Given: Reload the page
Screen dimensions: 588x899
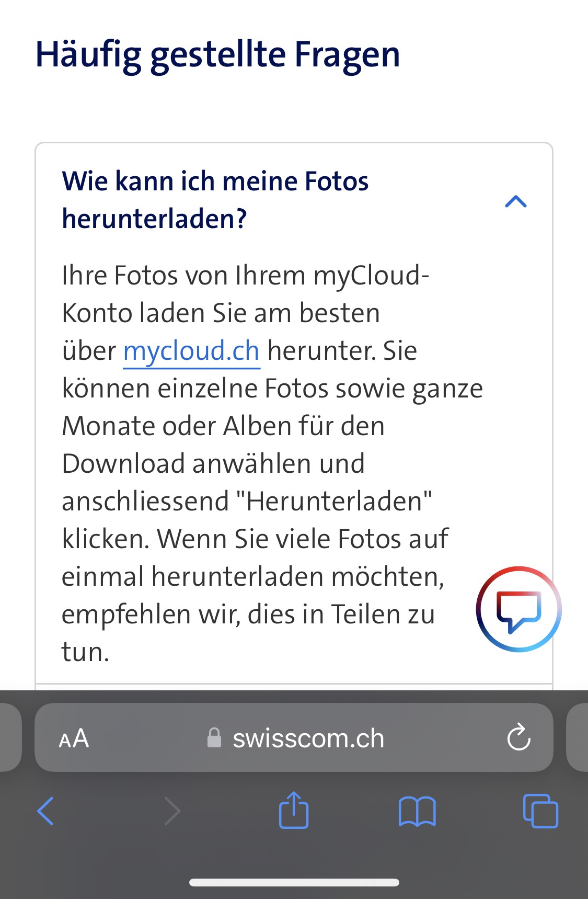Looking at the screenshot, I should [518, 737].
